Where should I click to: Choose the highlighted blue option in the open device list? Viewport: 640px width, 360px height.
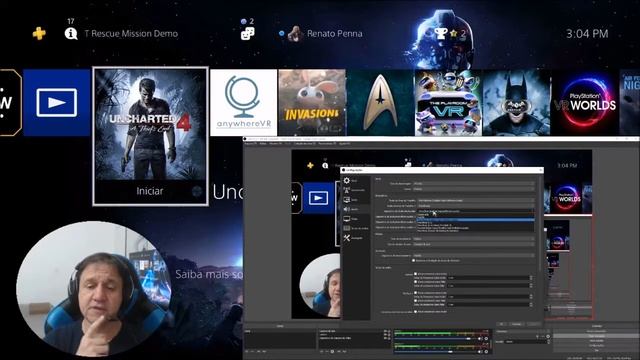(x=475, y=219)
